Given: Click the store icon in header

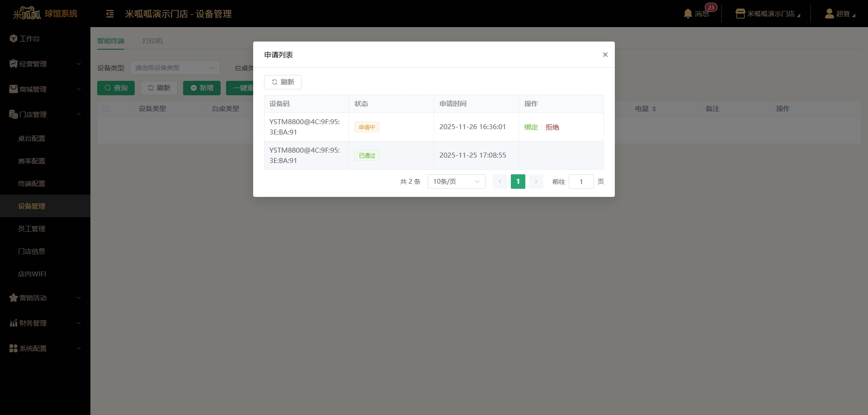Looking at the screenshot, I should [x=740, y=14].
